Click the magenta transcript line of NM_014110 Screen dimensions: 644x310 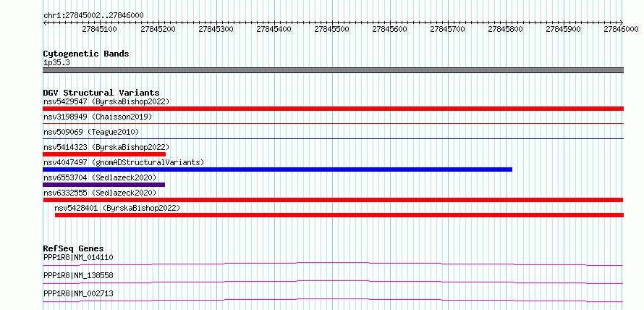point(333,264)
